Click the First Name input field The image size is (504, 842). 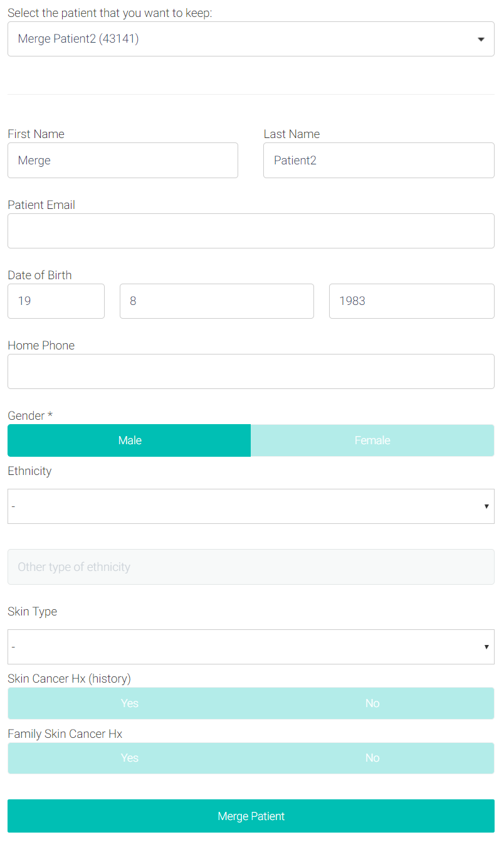tap(123, 161)
